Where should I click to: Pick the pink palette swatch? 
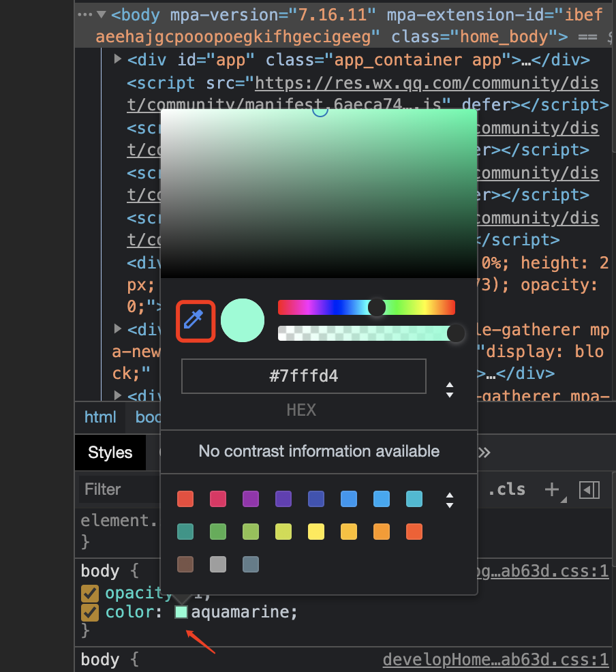(218, 499)
